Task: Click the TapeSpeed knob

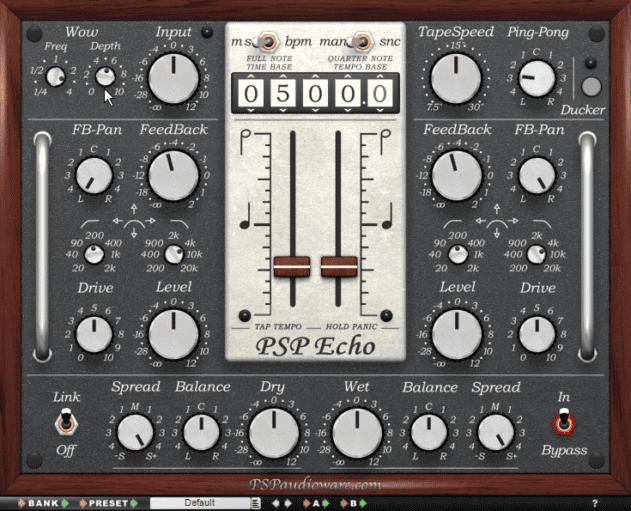Action: [456, 78]
